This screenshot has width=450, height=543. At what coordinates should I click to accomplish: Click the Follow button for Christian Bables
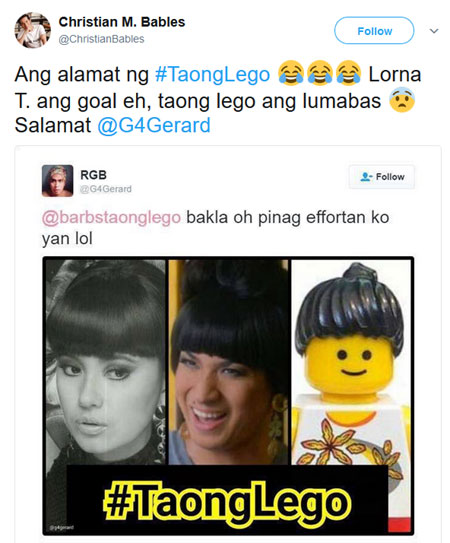coord(374,30)
